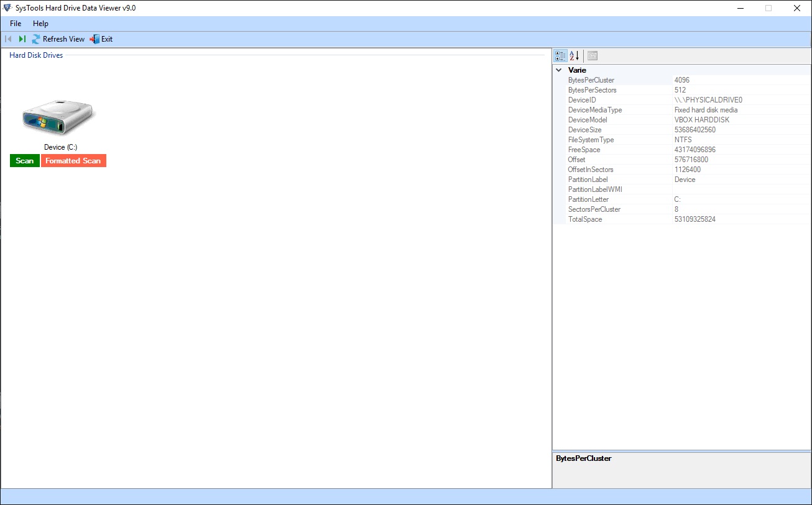Sort properties alphabetically
Viewport: 812px width, 505px height.
tap(574, 56)
